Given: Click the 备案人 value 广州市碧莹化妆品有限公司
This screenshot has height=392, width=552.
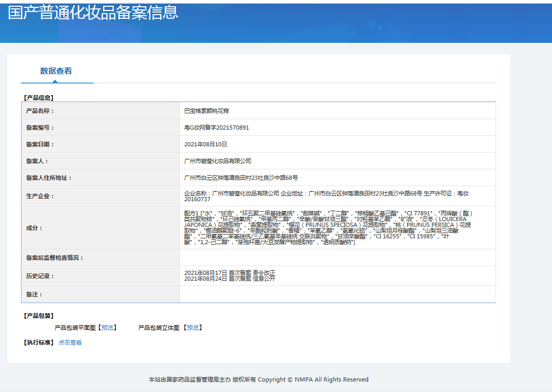Looking at the screenshot, I should click(218, 161).
